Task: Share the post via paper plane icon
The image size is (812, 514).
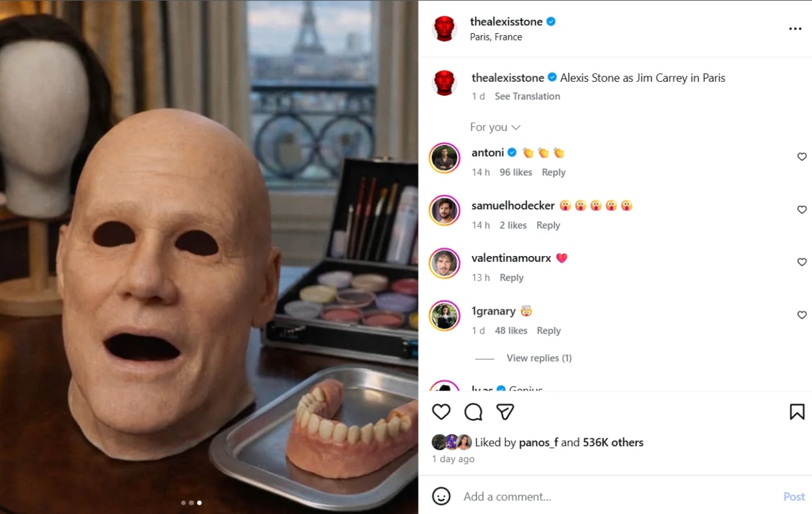Action: point(505,412)
